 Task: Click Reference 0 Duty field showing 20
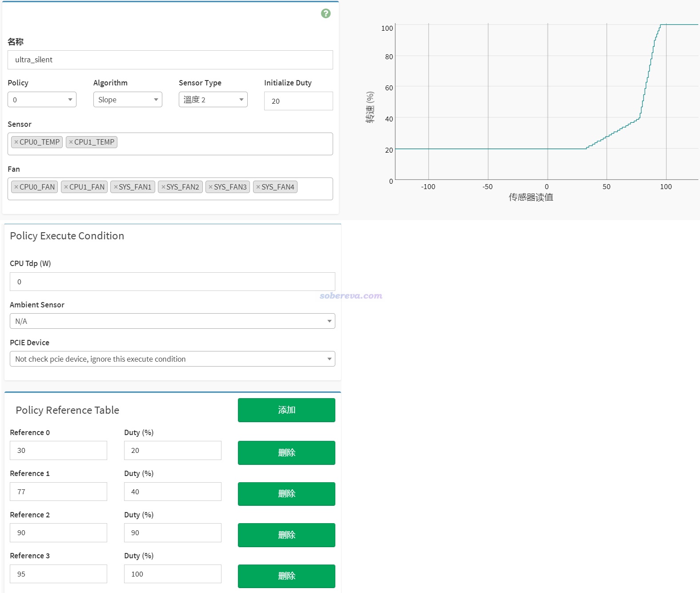click(173, 451)
